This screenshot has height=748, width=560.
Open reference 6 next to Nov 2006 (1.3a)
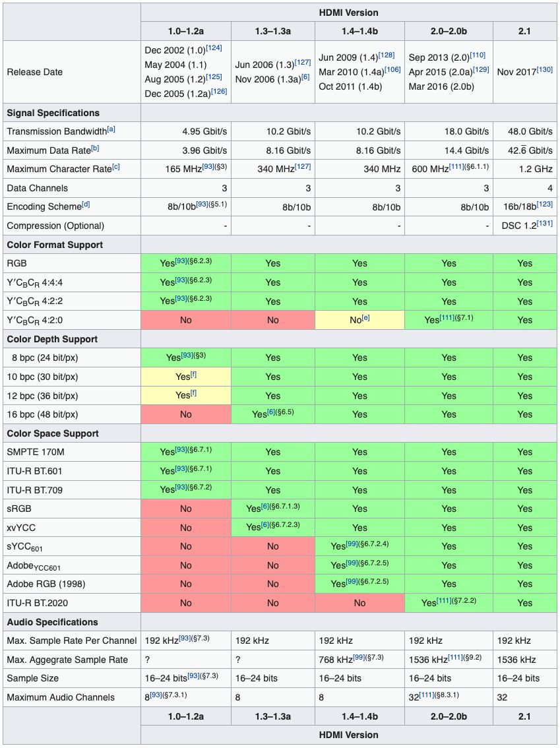click(x=305, y=77)
